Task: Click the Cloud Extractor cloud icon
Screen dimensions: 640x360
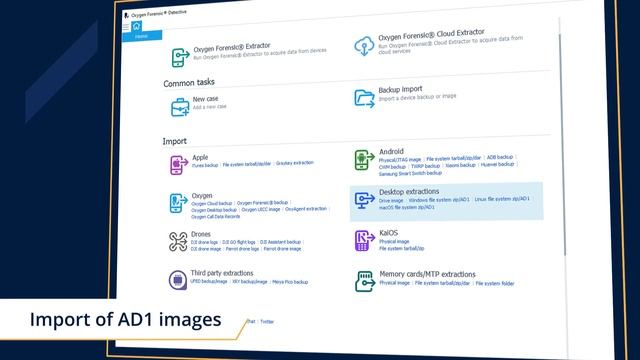Action: (364, 45)
